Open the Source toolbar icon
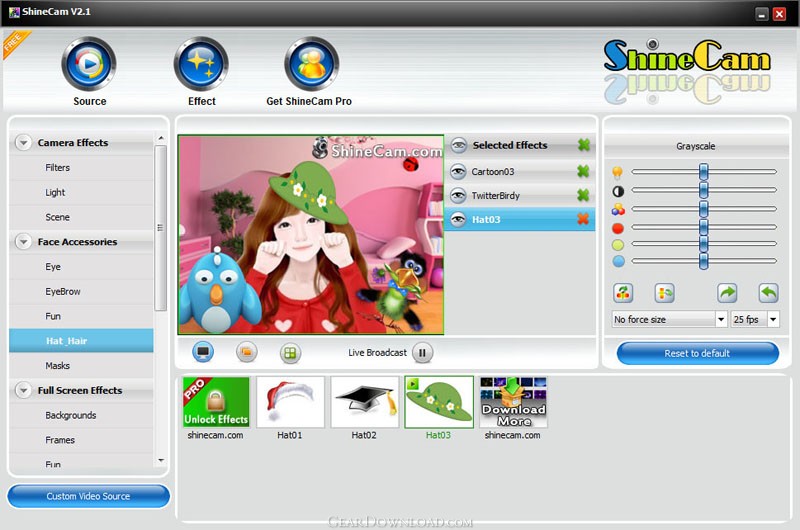 89,64
